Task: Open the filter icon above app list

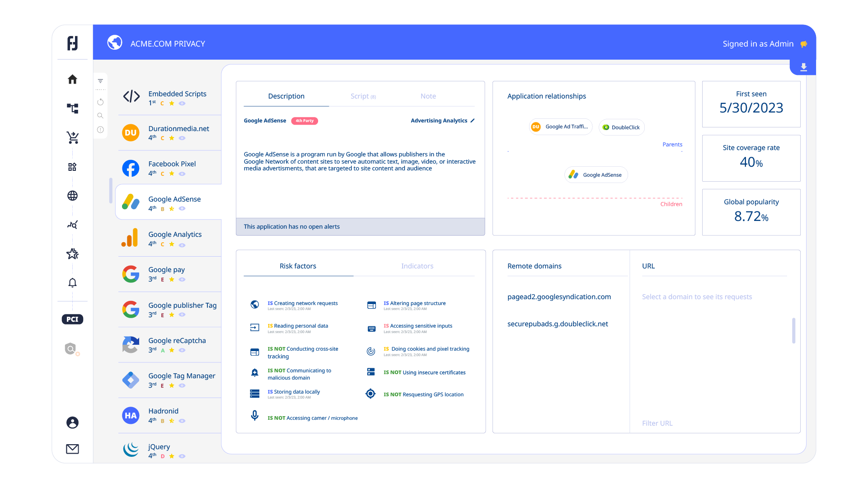Action: pyautogui.click(x=100, y=81)
